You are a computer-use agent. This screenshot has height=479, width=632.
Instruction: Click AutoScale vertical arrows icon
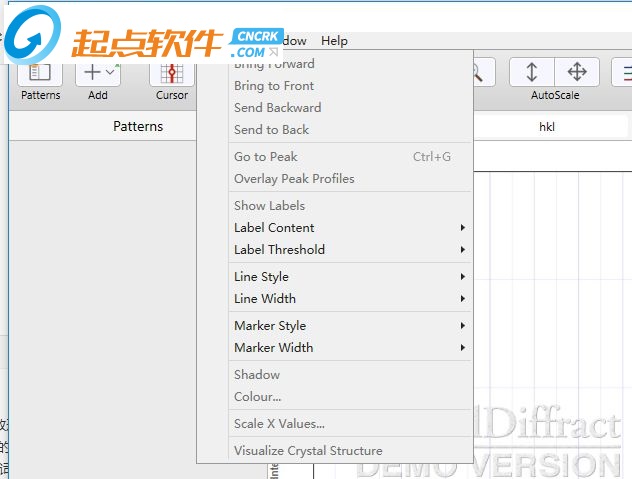532,72
